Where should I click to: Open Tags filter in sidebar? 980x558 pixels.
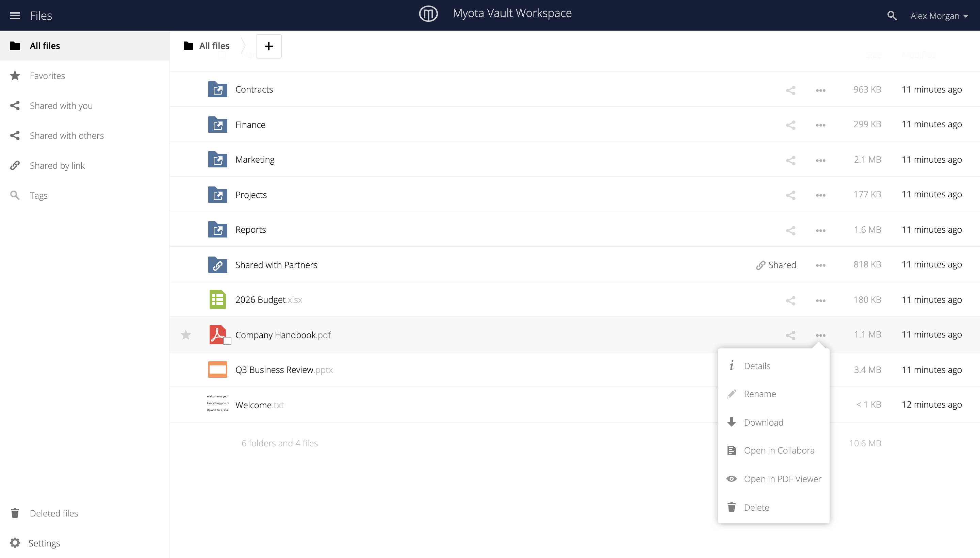[85, 195]
